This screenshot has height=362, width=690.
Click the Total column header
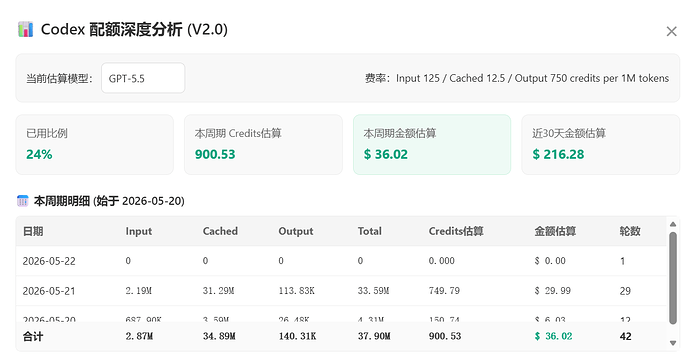[370, 231]
